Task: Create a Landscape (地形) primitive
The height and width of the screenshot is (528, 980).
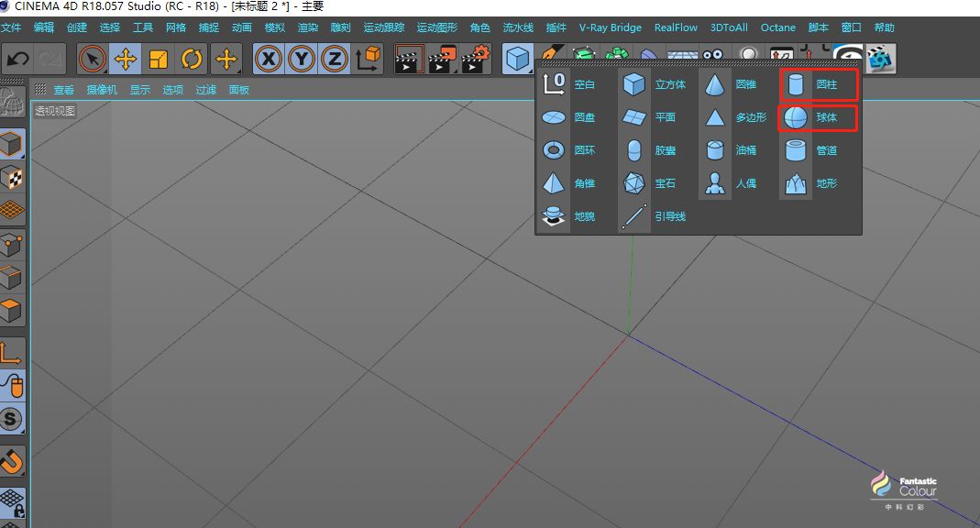Action: pos(810,183)
